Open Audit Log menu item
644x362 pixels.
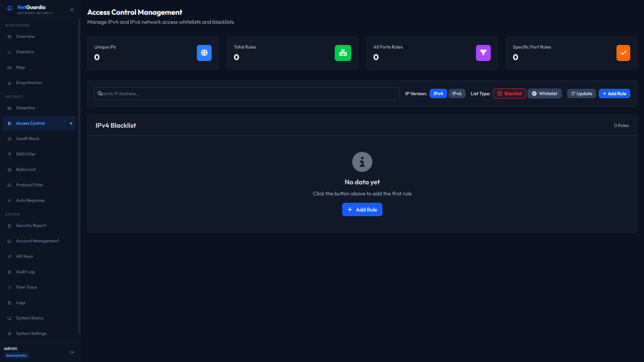click(x=39, y=272)
